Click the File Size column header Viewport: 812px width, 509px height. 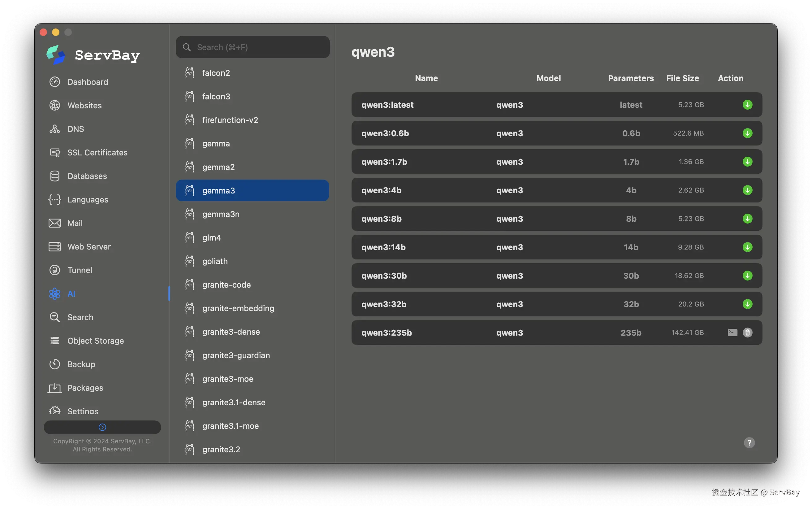click(x=682, y=78)
